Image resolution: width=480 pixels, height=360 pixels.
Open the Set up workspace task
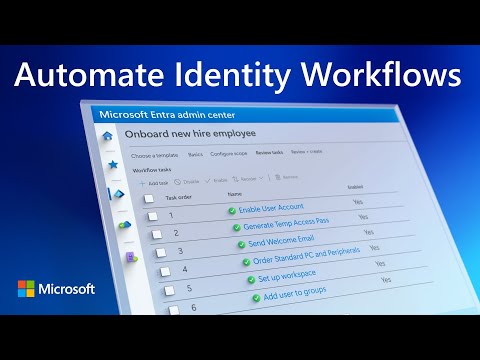coord(287,276)
